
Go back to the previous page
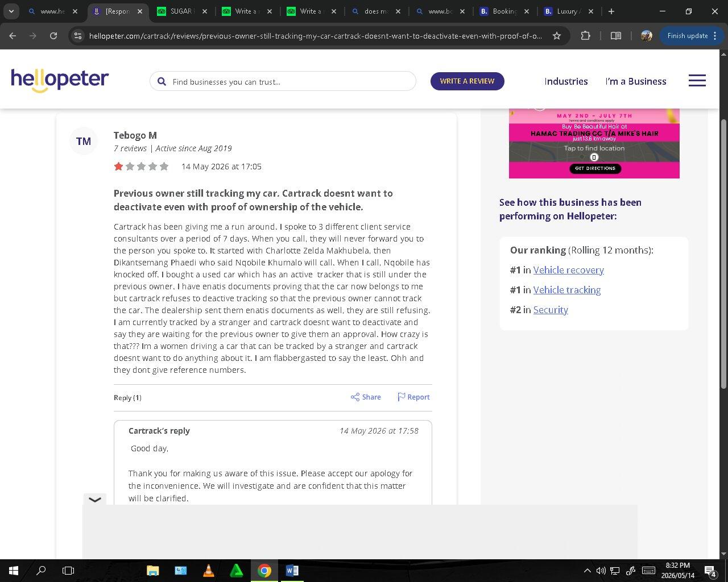coord(13,36)
